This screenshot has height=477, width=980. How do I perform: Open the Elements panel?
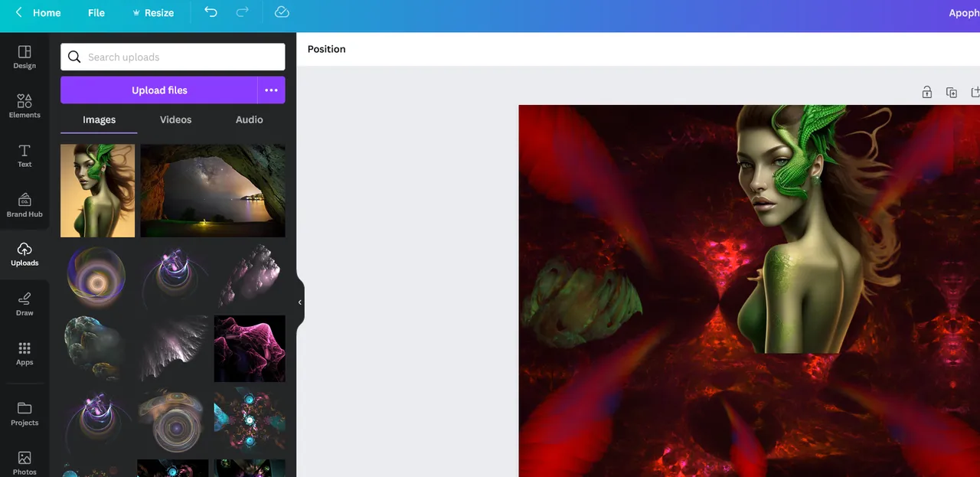[x=24, y=106]
